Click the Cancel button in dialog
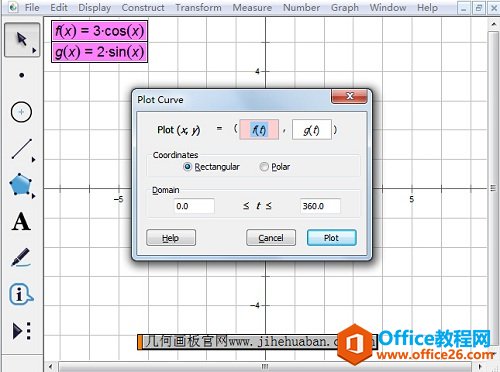The width and height of the screenshot is (500, 372). 271,238
